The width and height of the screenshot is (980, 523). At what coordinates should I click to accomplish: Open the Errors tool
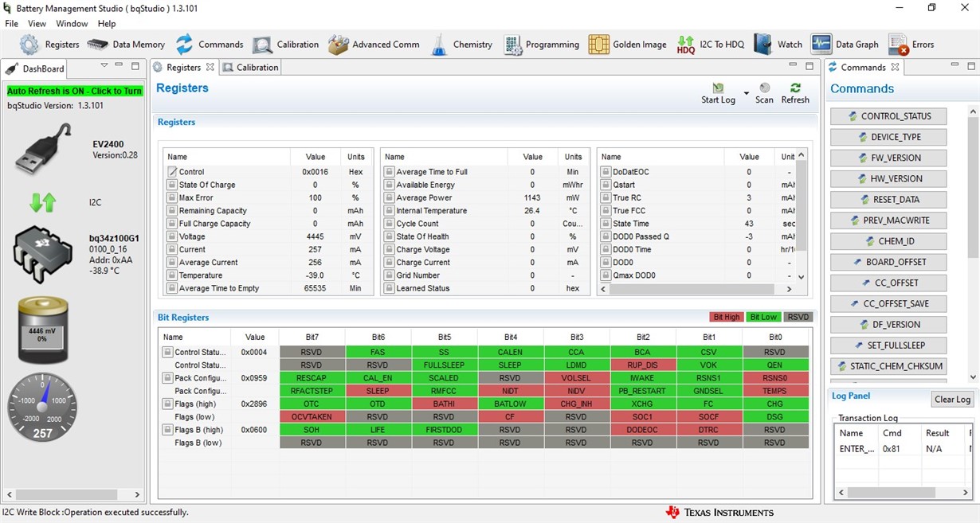click(899, 45)
